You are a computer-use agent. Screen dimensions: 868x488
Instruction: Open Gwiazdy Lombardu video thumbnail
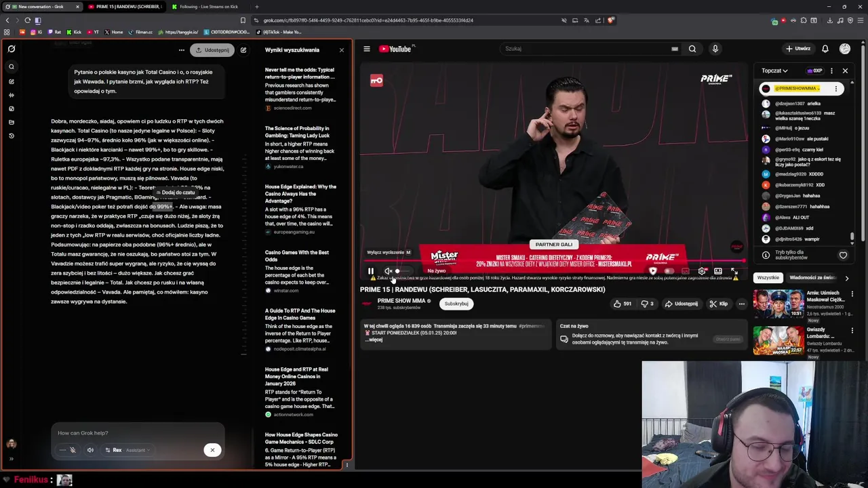coord(778,341)
